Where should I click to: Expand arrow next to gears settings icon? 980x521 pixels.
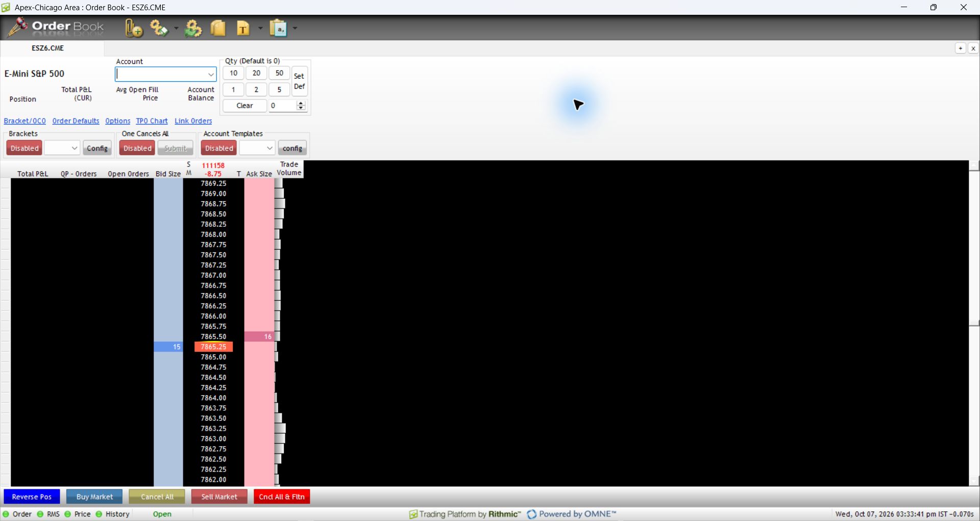(176, 29)
